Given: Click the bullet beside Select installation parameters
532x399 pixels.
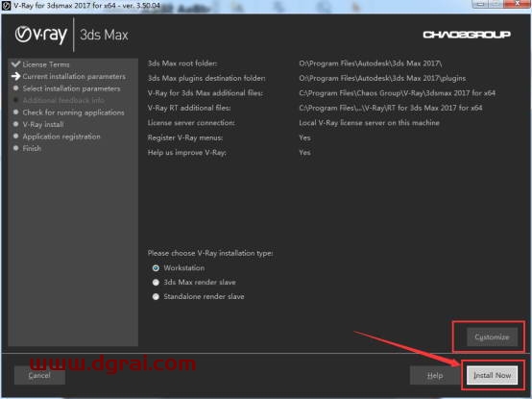Looking at the screenshot, I should [15, 88].
